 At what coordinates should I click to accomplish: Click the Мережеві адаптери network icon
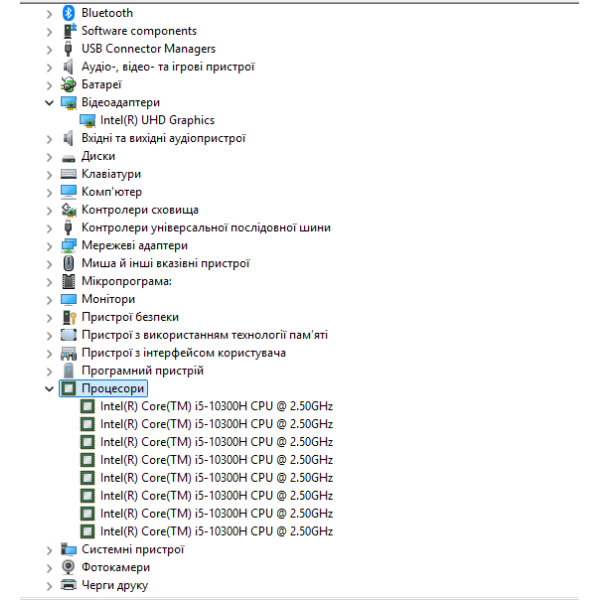(69, 246)
